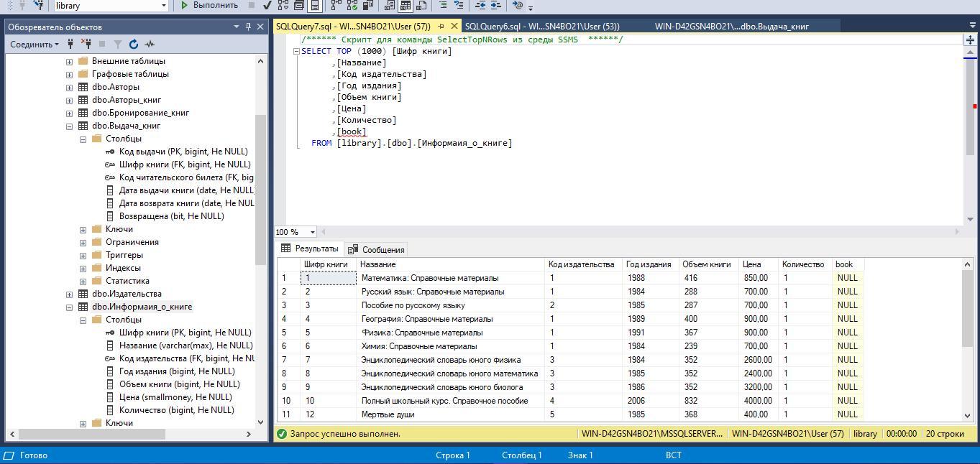The height and width of the screenshot is (464, 980).
Task: Toggle auto-hide pin on Object Explorer panel
Action: tap(249, 27)
